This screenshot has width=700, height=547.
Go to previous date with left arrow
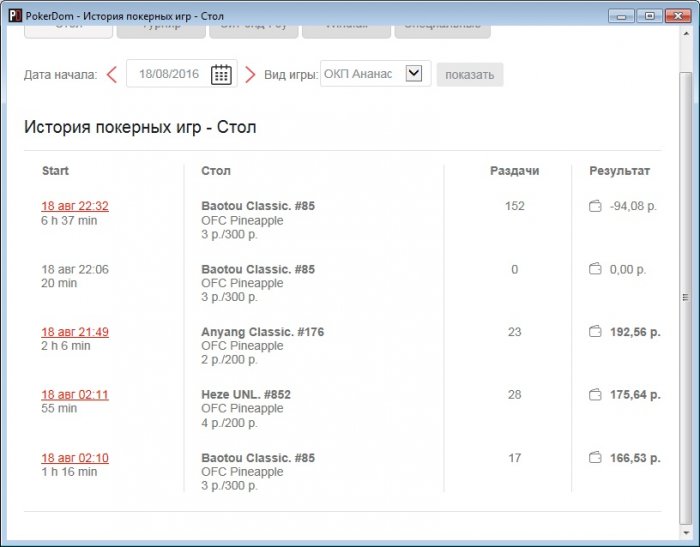(x=111, y=74)
